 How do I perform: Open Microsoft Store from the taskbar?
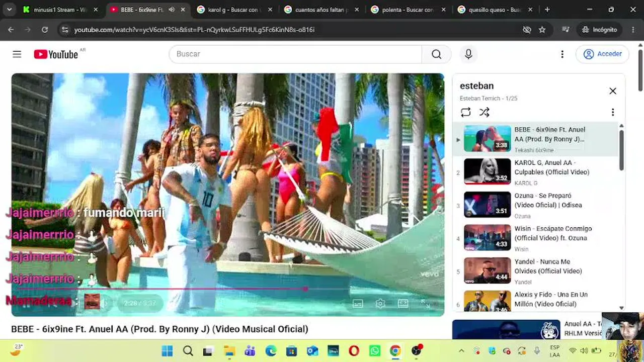click(x=291, y=351)
